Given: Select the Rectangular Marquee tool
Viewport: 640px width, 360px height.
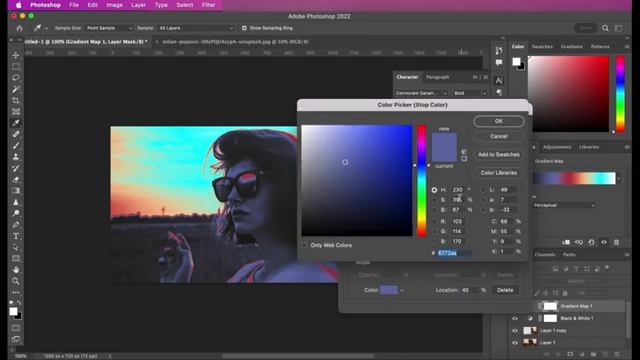Looking at the screenshot, I should click(16, 67).
